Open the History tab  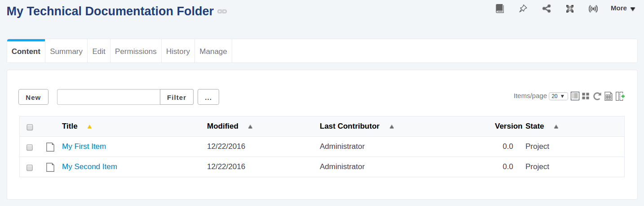point(178,51)
